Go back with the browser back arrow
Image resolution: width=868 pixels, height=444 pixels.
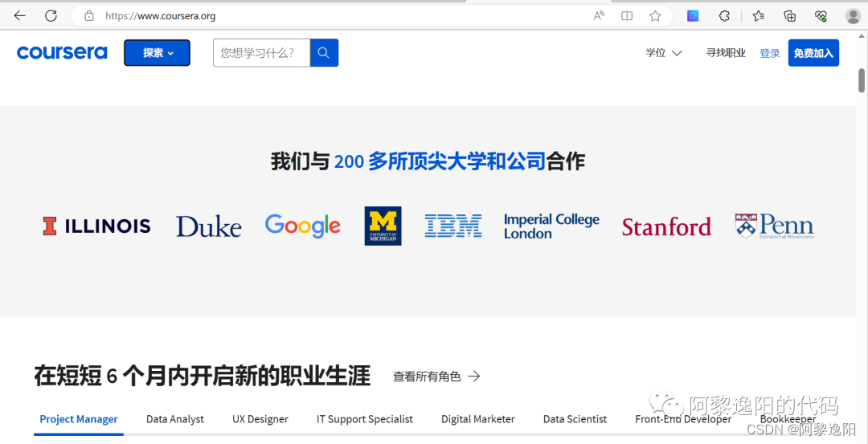pyautogui.click(x=20, y=16)
